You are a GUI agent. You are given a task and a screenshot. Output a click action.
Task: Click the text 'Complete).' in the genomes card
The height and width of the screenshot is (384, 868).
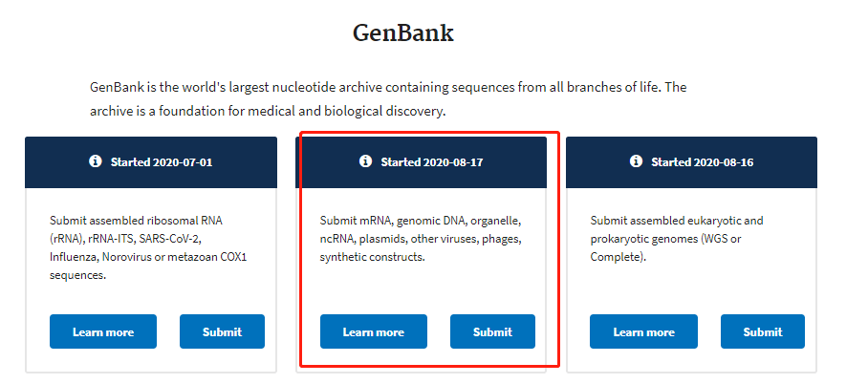(x=618, y=257)
